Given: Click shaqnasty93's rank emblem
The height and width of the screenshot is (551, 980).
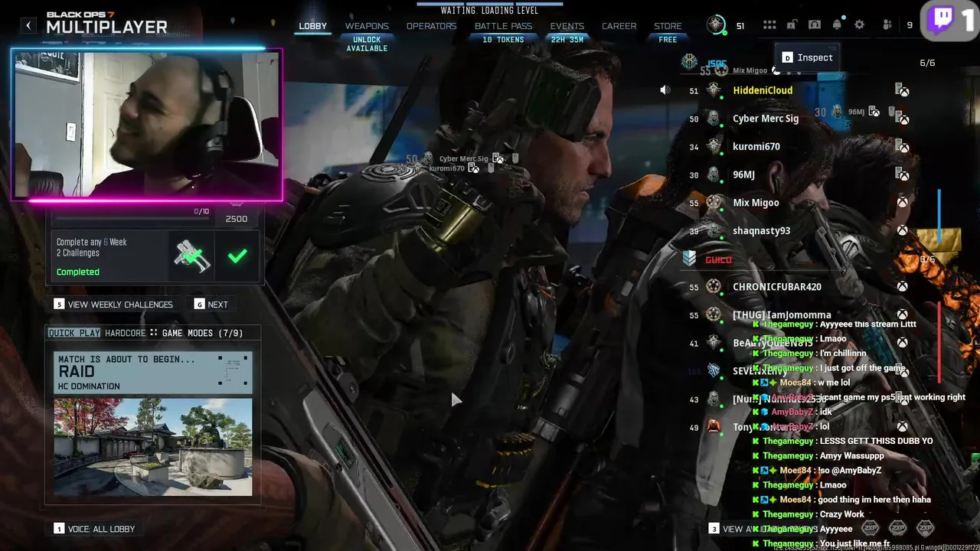Looking at the screenshot, I should pos(714,231).
